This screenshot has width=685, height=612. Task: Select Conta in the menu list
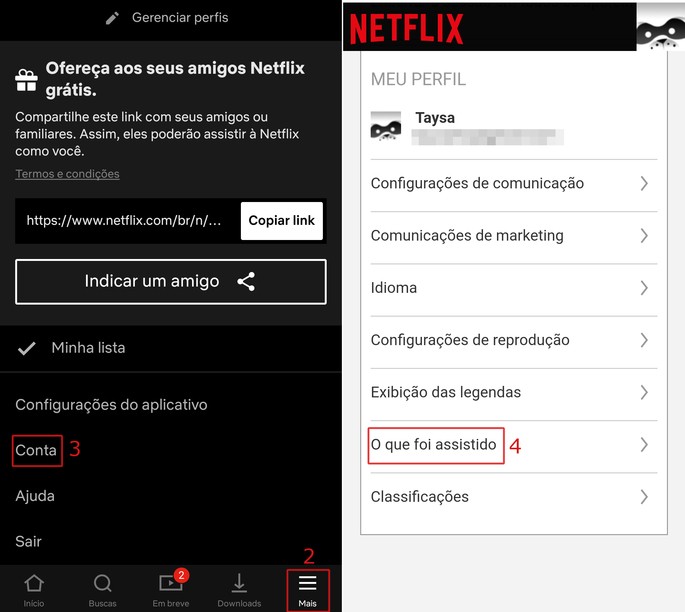[x=36, y=450]
